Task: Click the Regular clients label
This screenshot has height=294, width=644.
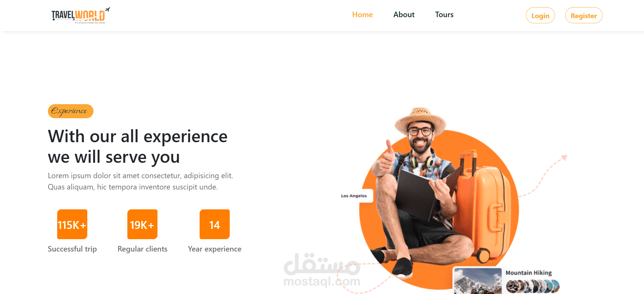Action: click(142, 249)
